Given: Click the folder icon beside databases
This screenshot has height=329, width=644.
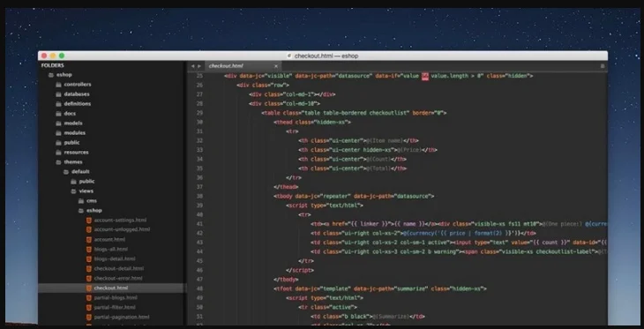Looking at the screenshot, I should pos(58,94).
